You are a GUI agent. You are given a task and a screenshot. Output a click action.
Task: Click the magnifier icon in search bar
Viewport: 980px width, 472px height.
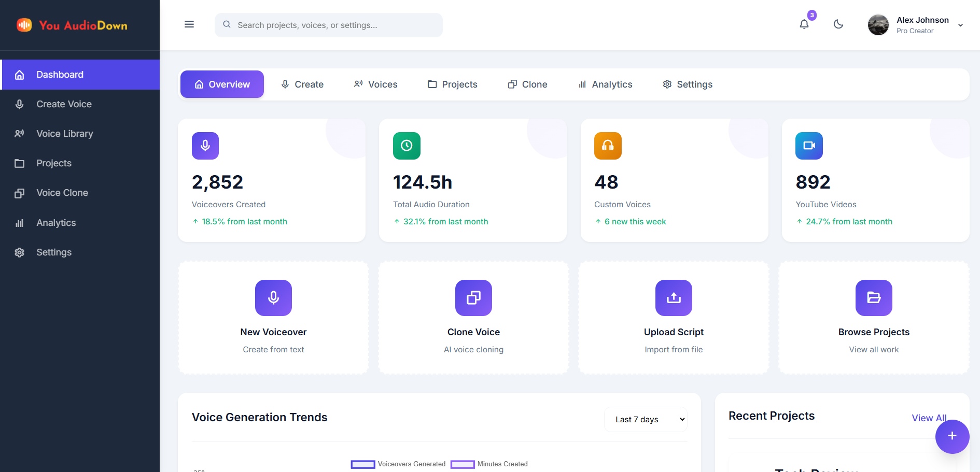tap(227, 24)
